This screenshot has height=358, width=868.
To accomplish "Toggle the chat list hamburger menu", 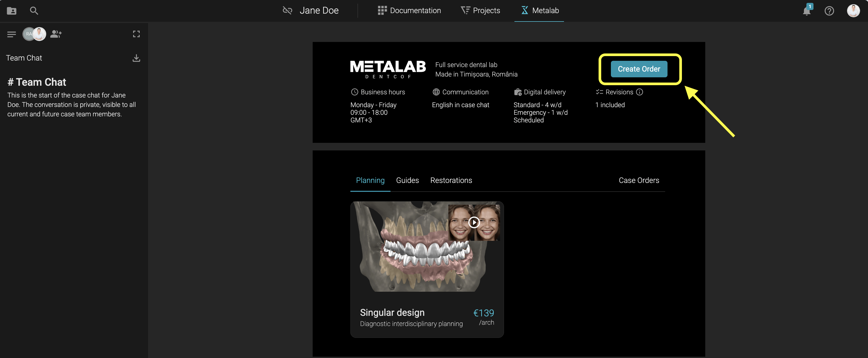I will coord(12,34).
